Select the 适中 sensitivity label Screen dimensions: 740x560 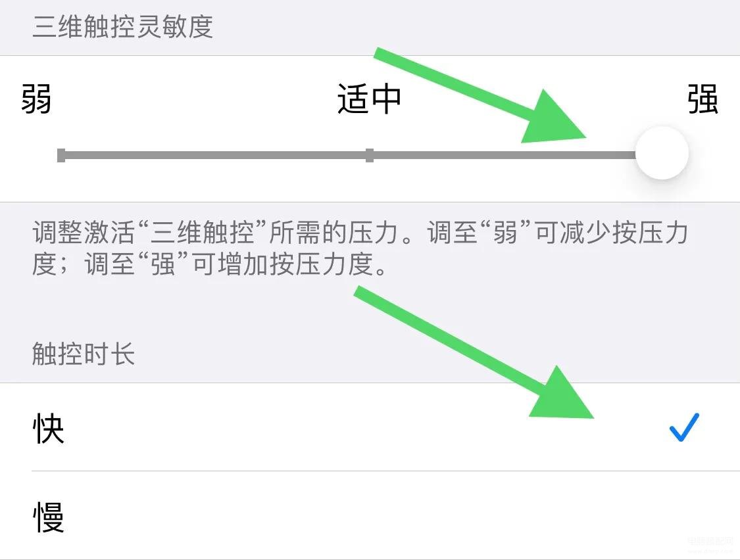(369, 99)
